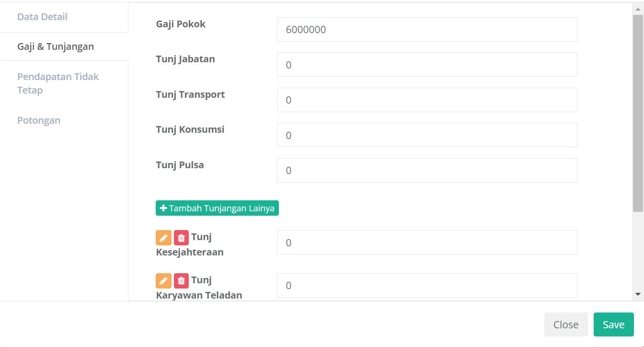The height and width of the screenshot is (347, 644).
Task: Click the scrollbar down arrow
Action: (638, 294)
